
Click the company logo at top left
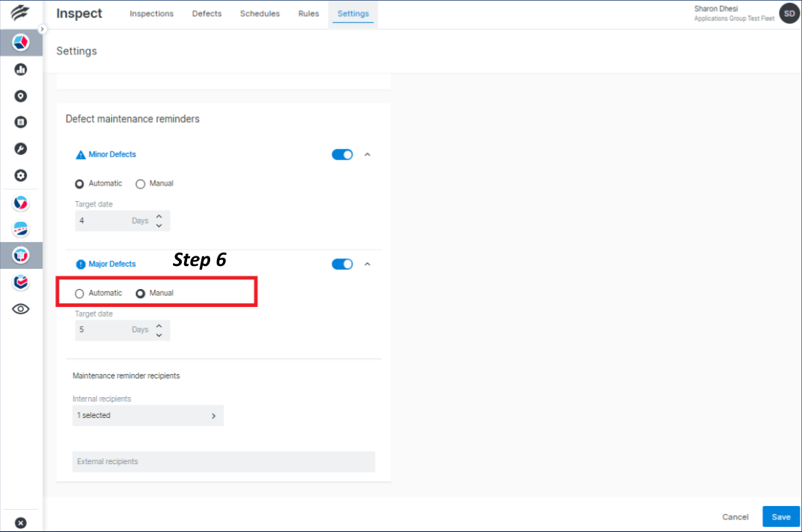point(20,12)
